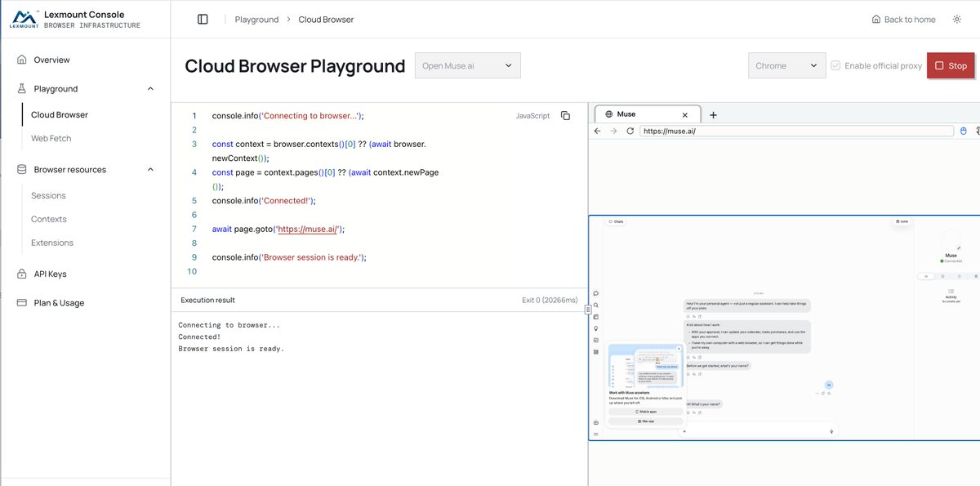
Task: Click the checklist icon in Muse sidebar
Action: 596,340
